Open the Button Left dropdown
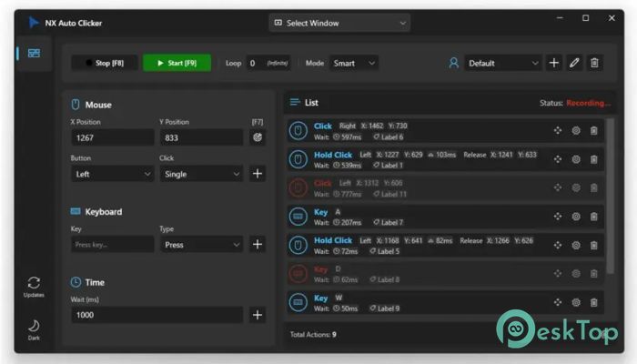Viewport: 637px width, 364px height. [x=113, y=174]
